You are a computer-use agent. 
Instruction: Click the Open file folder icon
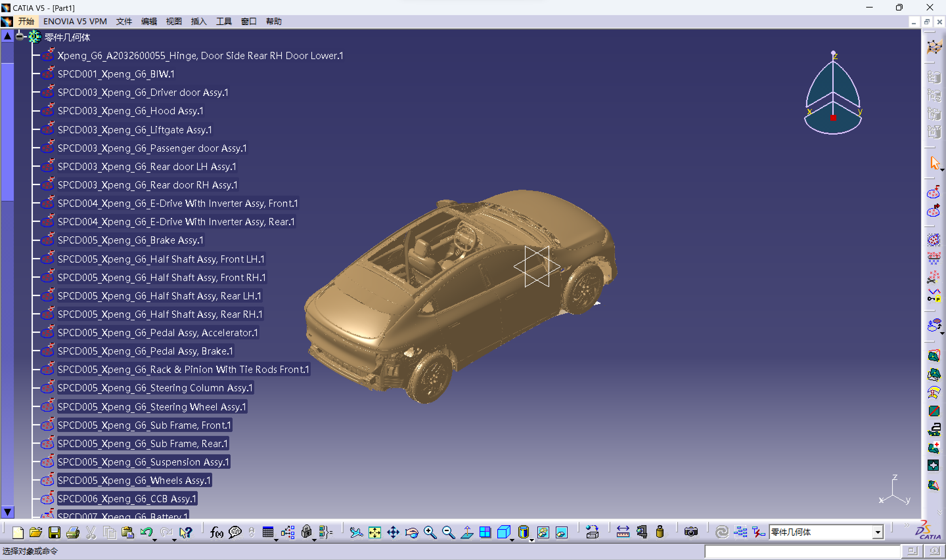(x=36, y=532)
